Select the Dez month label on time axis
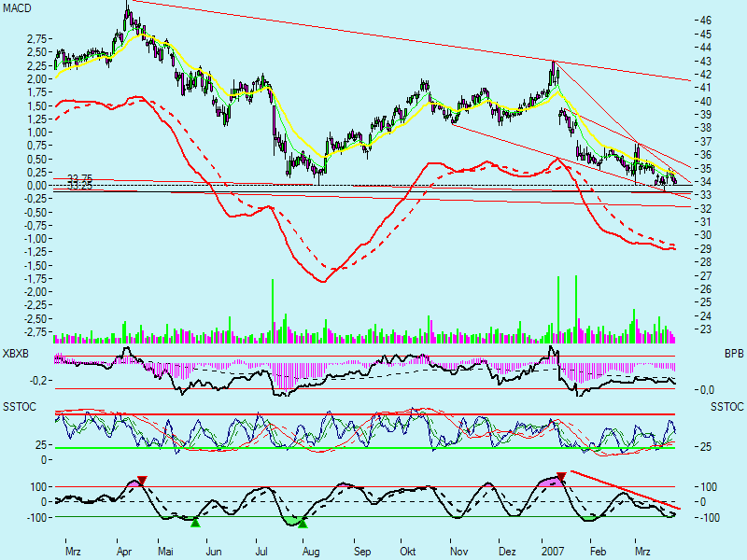 coord(508,552)
